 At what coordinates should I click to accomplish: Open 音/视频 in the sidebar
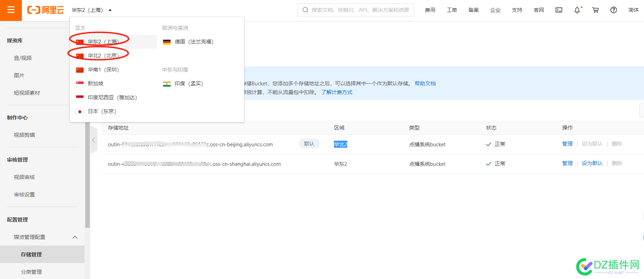coord(23,58)
